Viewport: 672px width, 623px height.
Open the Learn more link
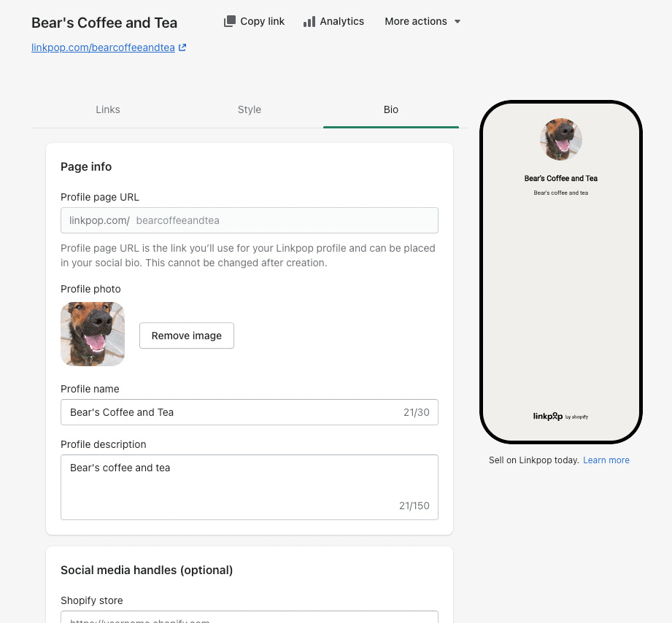point(606,460)
